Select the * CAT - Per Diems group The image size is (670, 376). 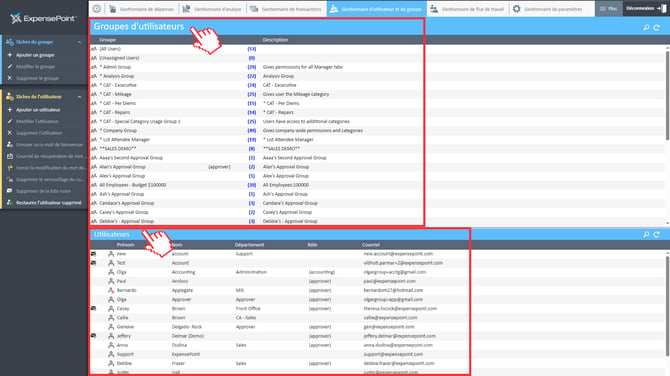coord(377,103)
